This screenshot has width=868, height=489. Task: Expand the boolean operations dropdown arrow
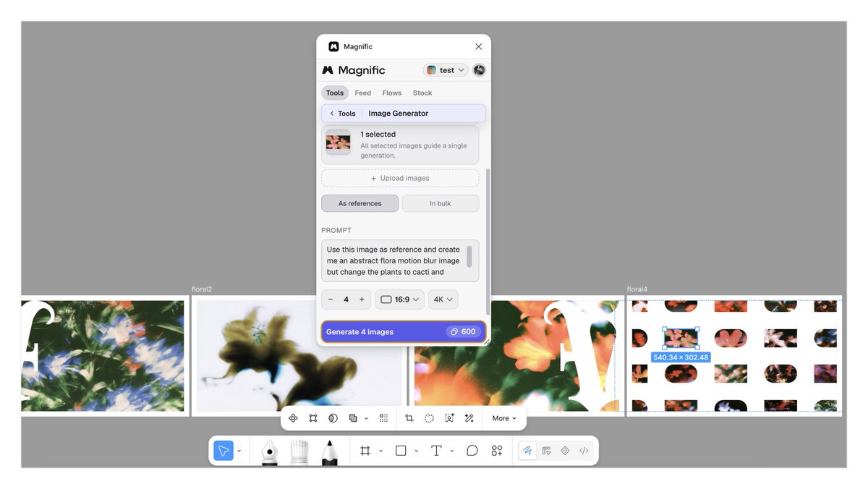(x=366, y=419)
